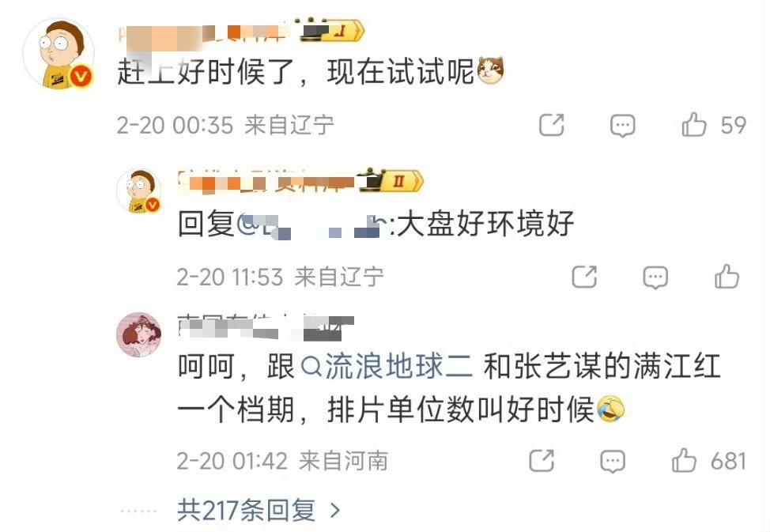This screenshot has height=532, width=770.
Task: View profile of the pink-avatar commenter
Action: click(x=139, y=334)
